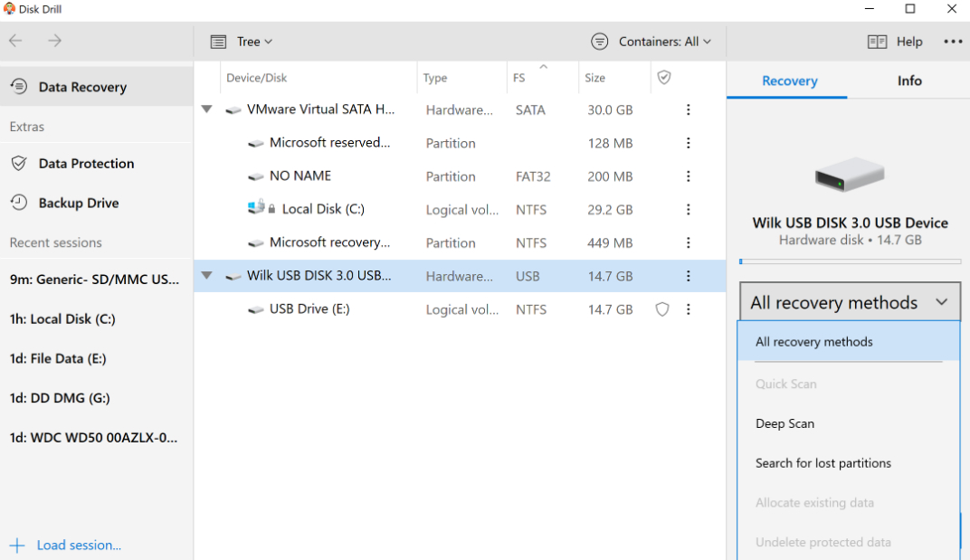
Task: Open the kebab menu for Local Disk (C:)
Action: pos(689,209)
